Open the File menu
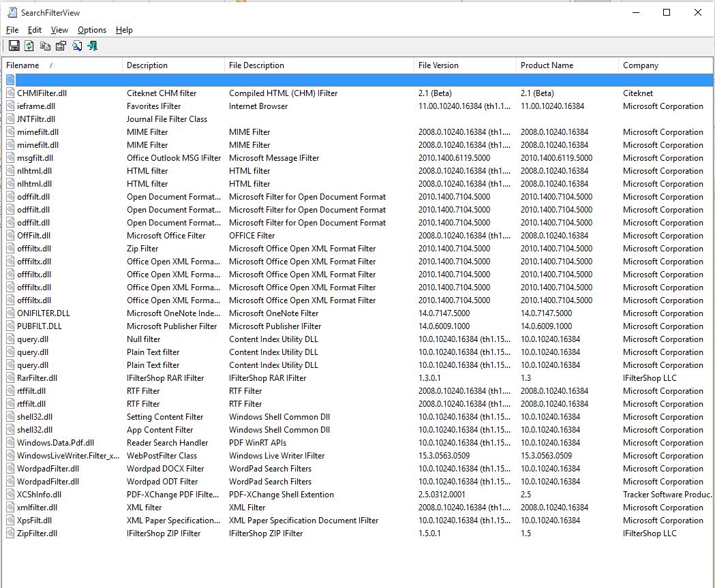Screen dimensions: 715x588 pyautogui.click(x=12, y=30)
